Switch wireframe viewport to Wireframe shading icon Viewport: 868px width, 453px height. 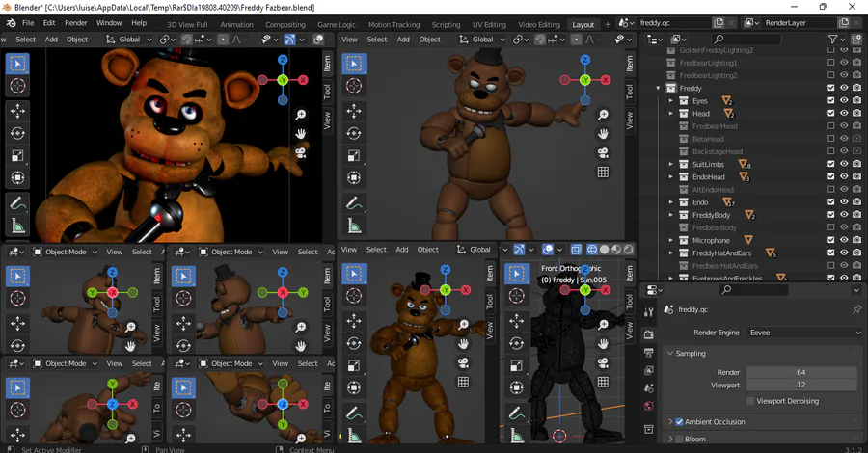[592, 250]
